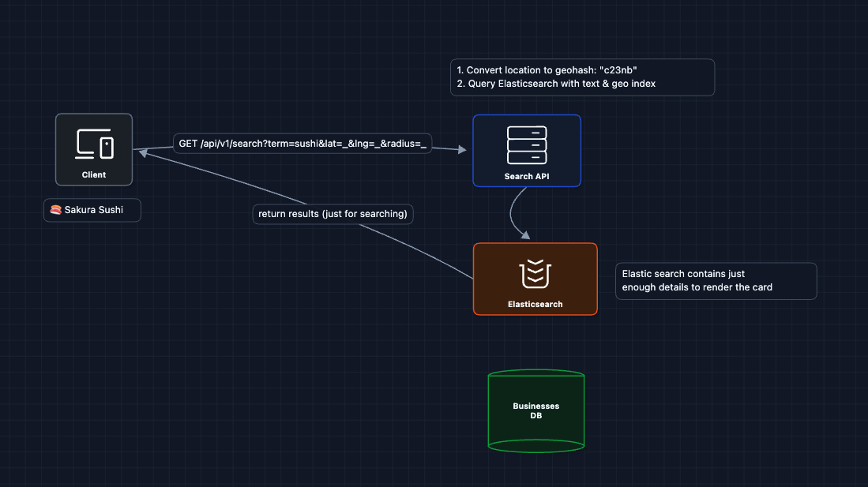The height and width of the screenshot is (487, 868).
Task: Click the "Query Elasticsearch with text & geo index" line
Action: click(556, 84)
